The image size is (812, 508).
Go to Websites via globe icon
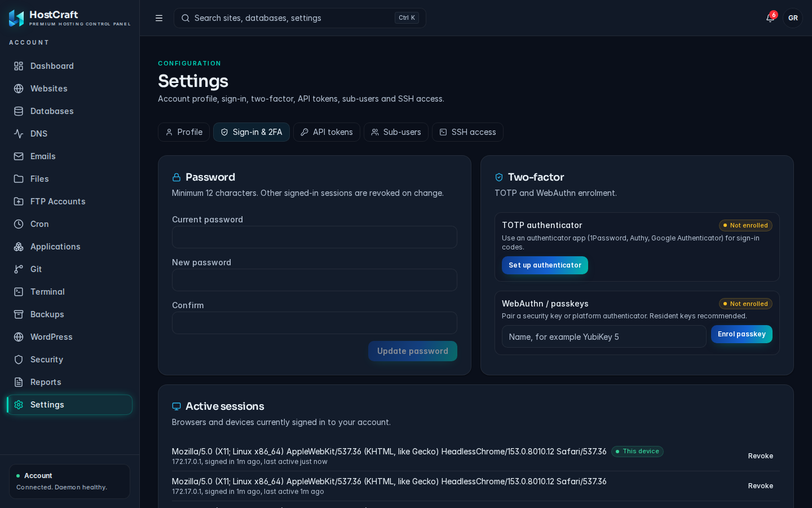[19, 89]
